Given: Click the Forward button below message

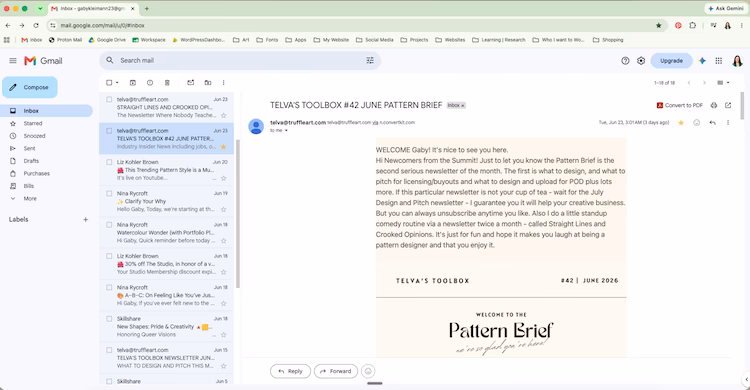Looking at the screenshot, I should [x=336, y=371].
